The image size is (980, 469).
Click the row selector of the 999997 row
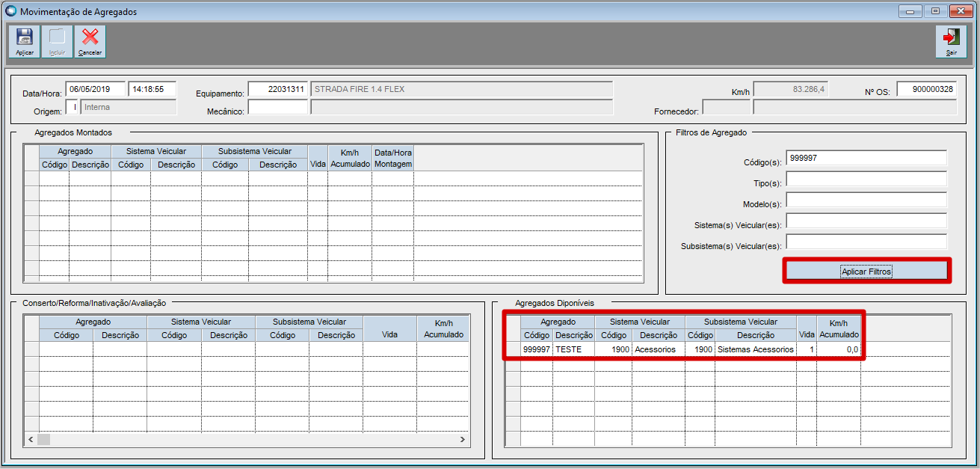(513, 349)
